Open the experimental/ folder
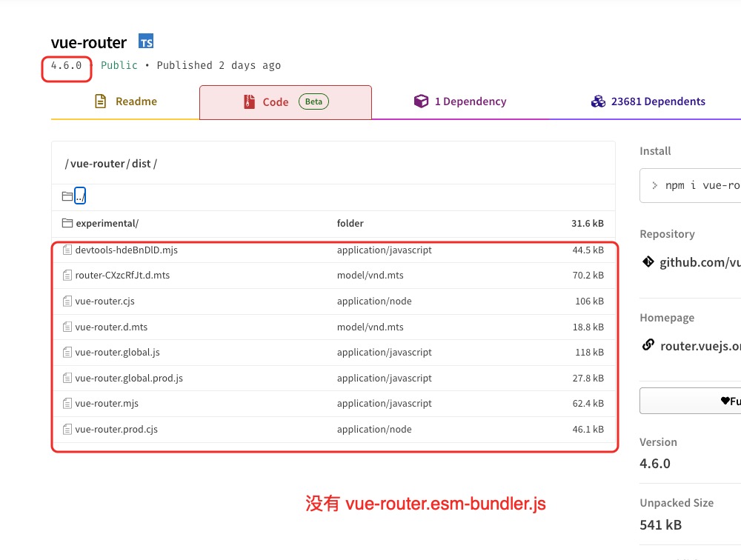741x560 pixels. (107, 223)
